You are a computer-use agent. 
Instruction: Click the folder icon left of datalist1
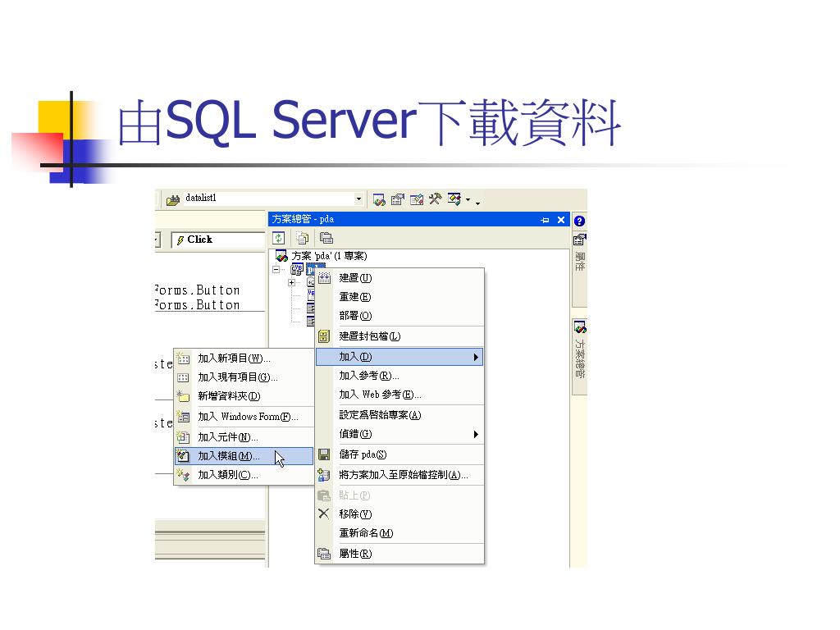click(x=173, y=200)
